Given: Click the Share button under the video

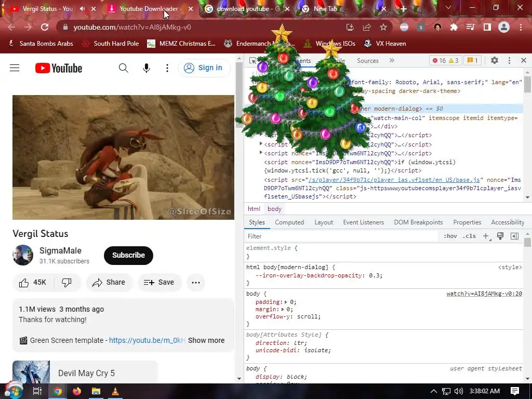Looking at the screenshot, I should tap(109, 282).
